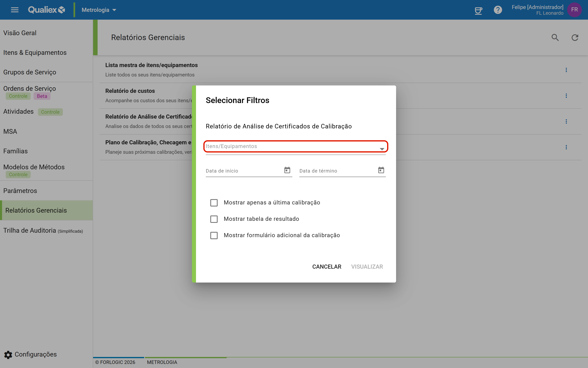Check Mostrar tabela de resultado
Image resolution: width=588 pixels, height=368 pixels.
click(x=214, y=219)
